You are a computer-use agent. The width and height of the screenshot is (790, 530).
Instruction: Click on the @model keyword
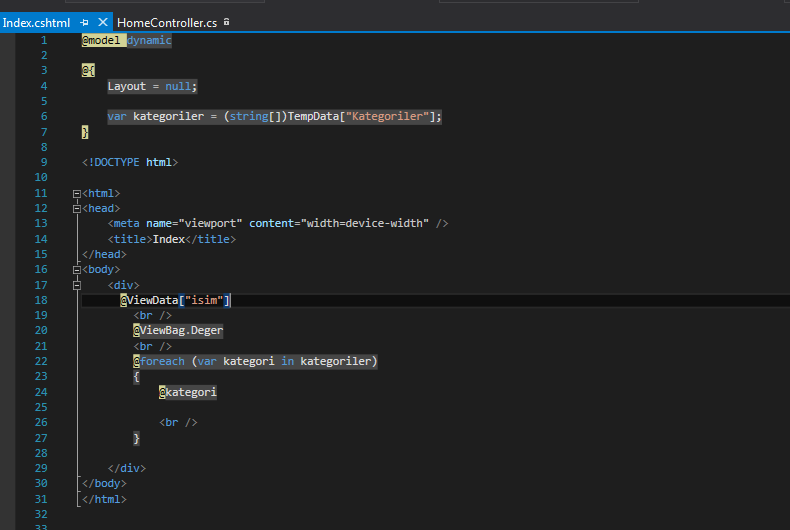click(101, 40)
